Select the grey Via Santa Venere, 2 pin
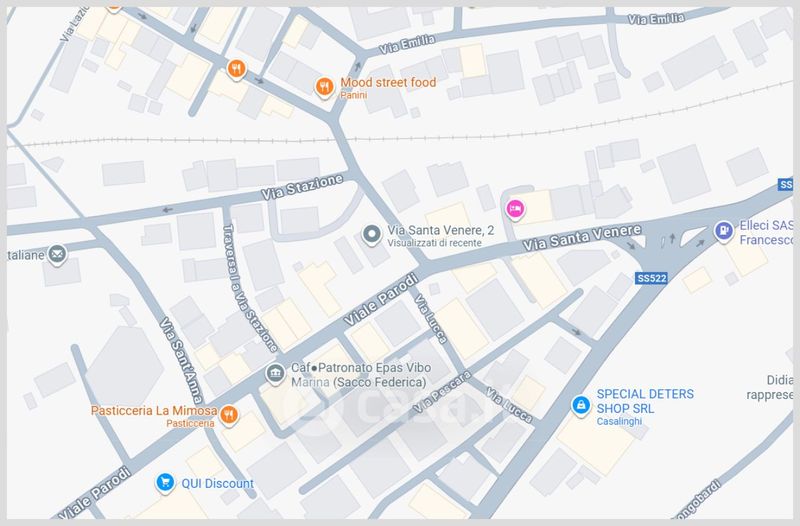The image size is (800, 526). click(372, 235)
